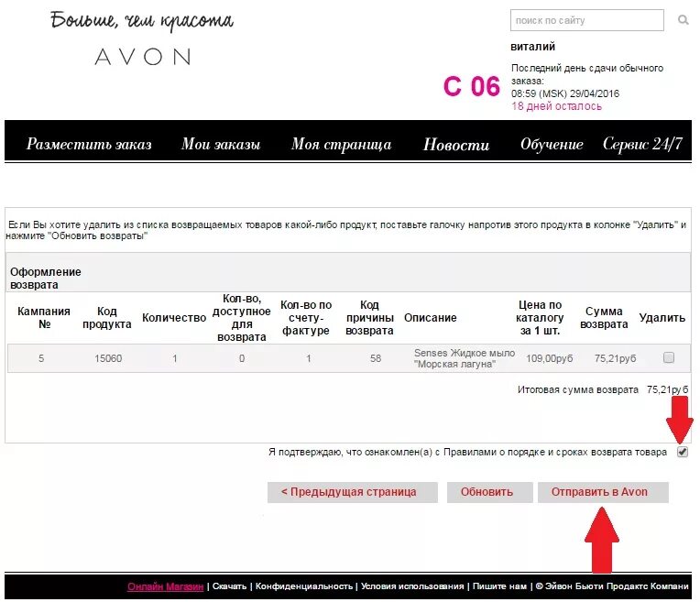Open the Обучение section
This screenshot has height=602, width=700.
(552, 144)
